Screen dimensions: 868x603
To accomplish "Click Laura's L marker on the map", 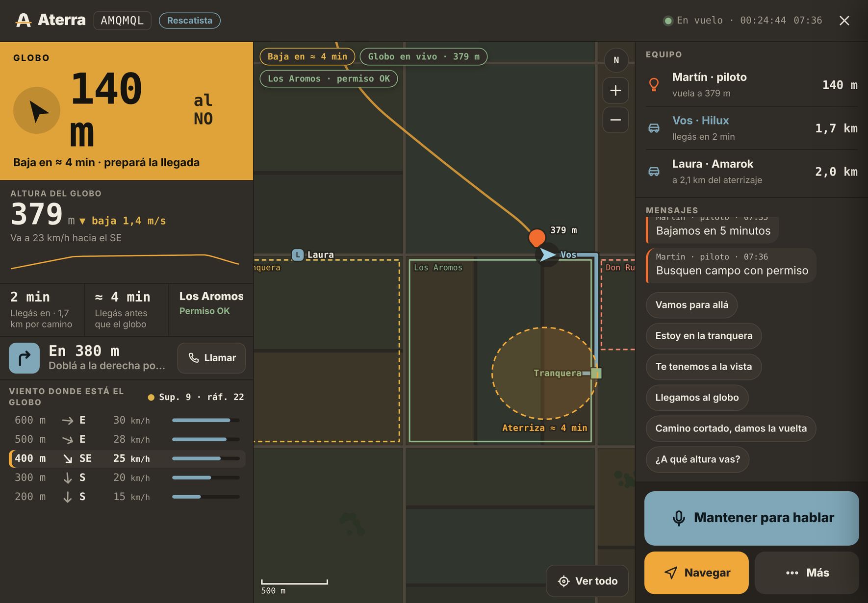I will coord(298,255).
